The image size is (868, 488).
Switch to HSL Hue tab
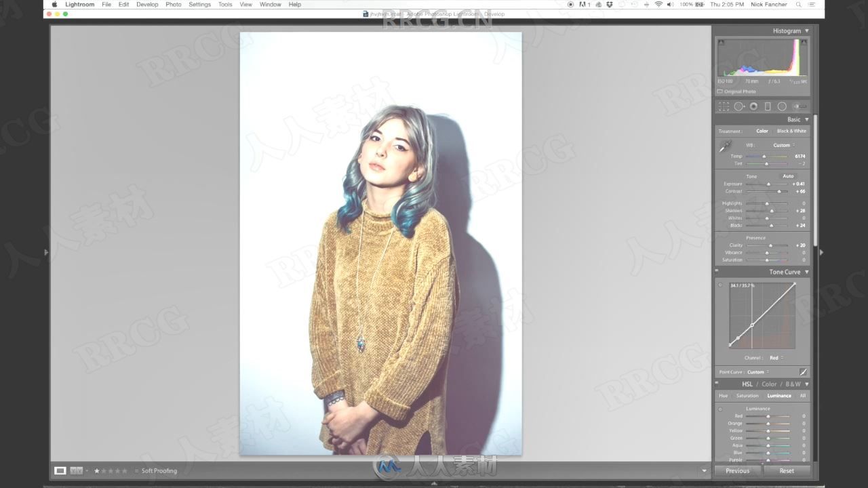[x=724, y=396]
